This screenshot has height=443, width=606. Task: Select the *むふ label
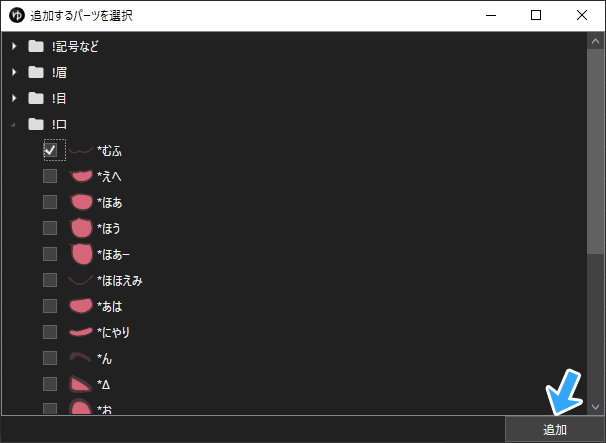click(109, 151)
